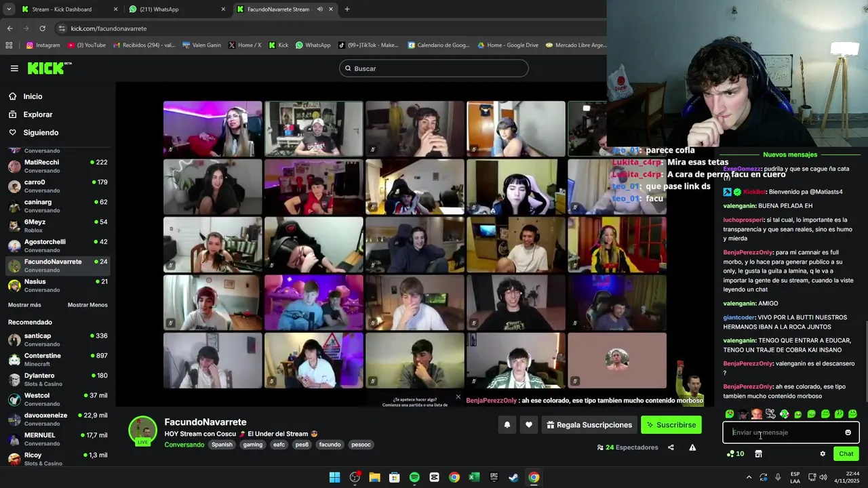Image resolution: width=868 pixels, height=488 pixels.
Task: Click the report warning triangle icon
Action: pos(692,447)
